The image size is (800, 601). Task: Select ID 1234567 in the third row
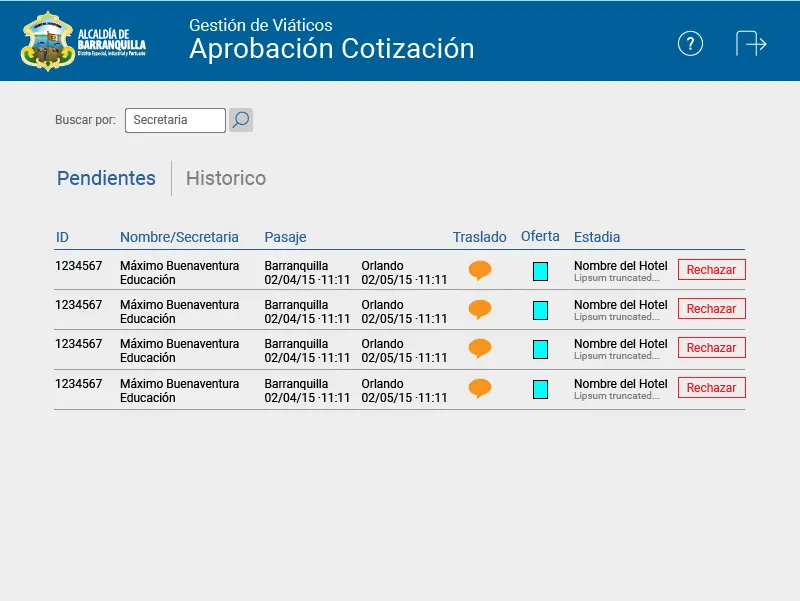click(79, 344)
